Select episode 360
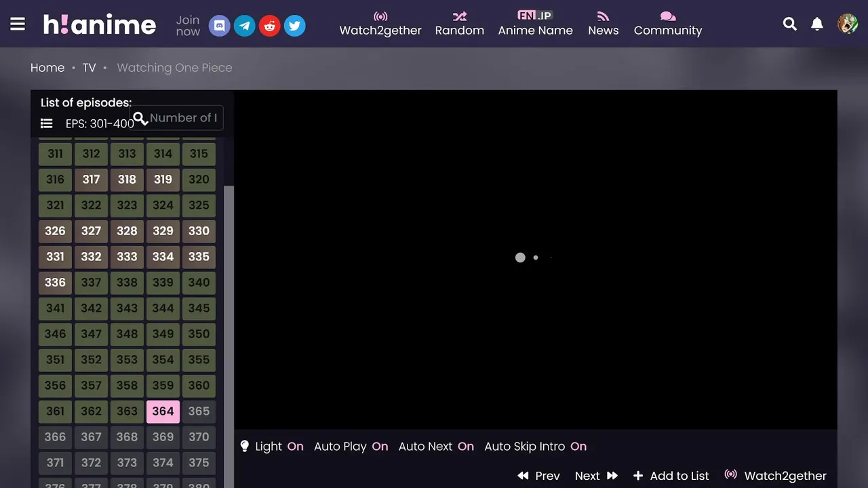 point(199,386)
